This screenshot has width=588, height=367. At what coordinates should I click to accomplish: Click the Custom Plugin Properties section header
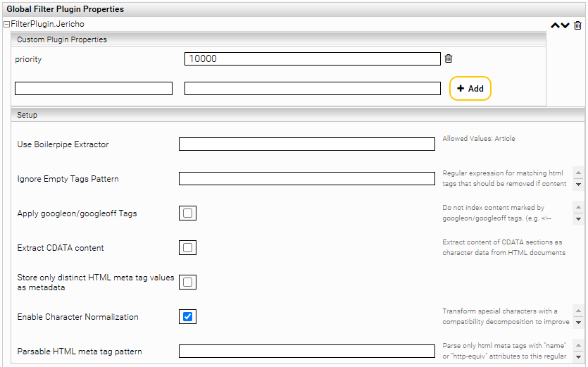pos(279,39)
